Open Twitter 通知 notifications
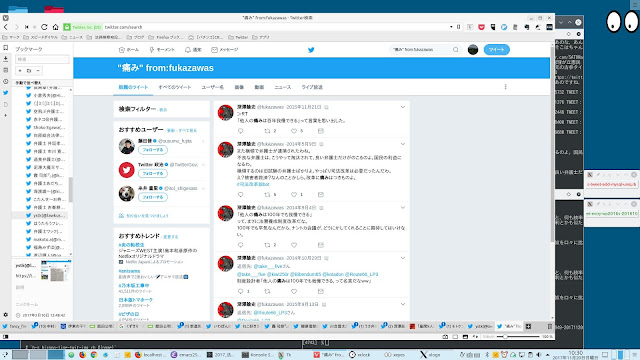The width and height of the screenshot is (640, 360). pos(193,50)
